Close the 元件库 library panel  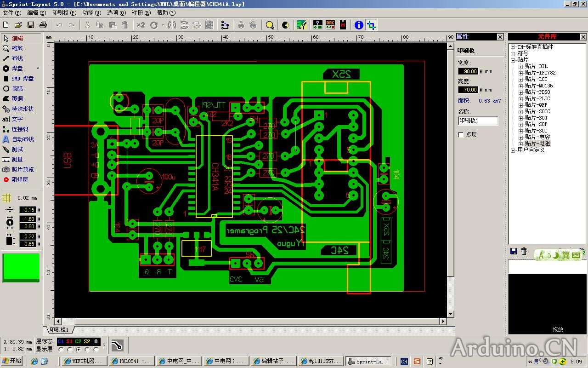tap(583, 37)
